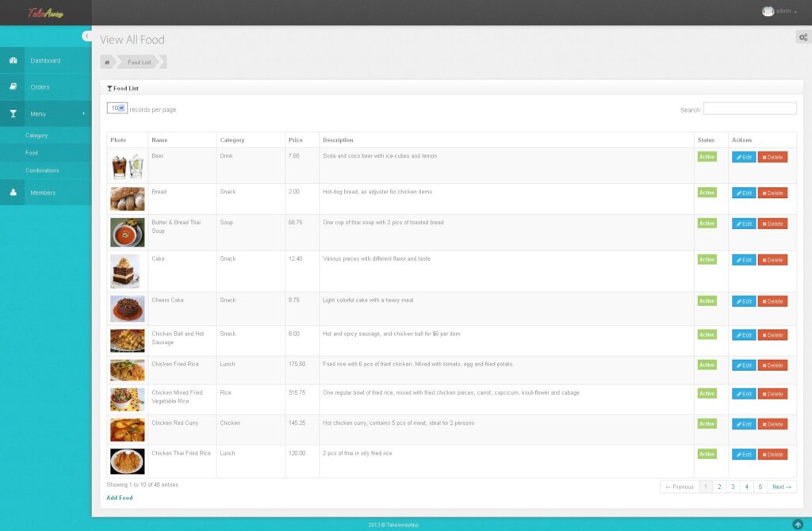Click the TakeAway logo
Viewport: 812px width, 531px height.
click(44, 12)
